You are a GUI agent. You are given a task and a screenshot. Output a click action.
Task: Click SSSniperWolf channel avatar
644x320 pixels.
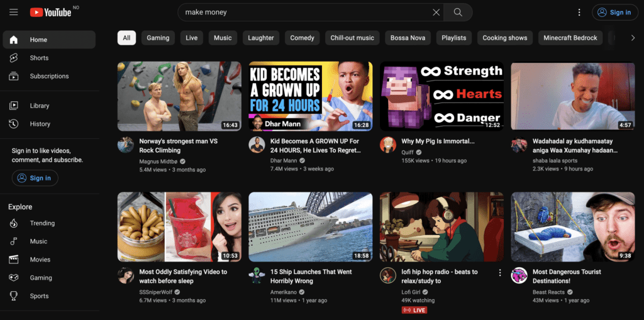(126, 275)
